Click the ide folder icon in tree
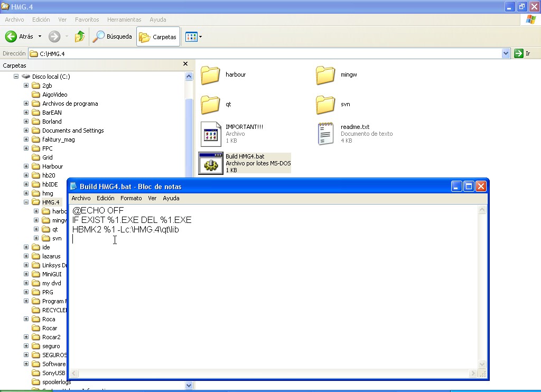Image resolution: width=541 pixels, height=392 pixels. pyautogui.click(x=36, y=247)
